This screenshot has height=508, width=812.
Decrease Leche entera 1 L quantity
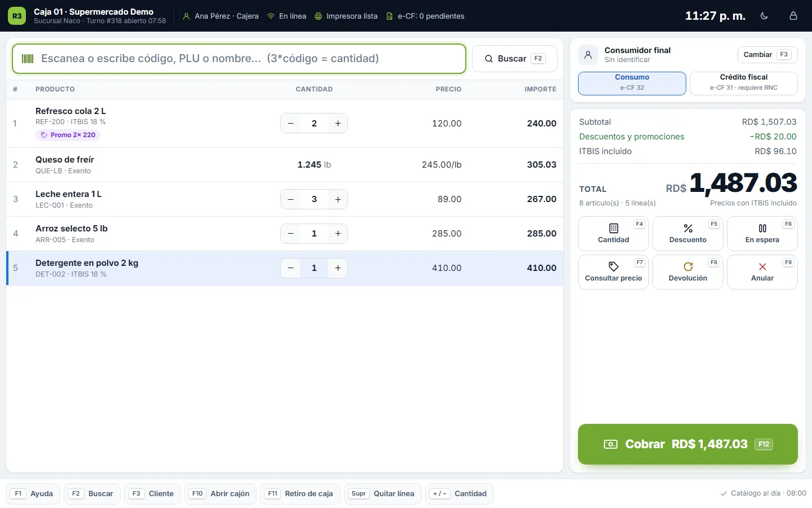(x=290, y=199)
